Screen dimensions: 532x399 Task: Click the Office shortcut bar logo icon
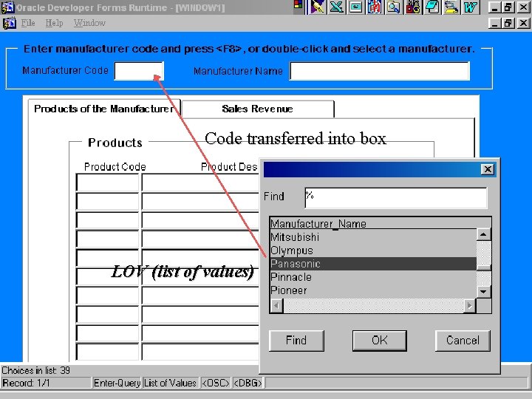[x=299, y=4]
